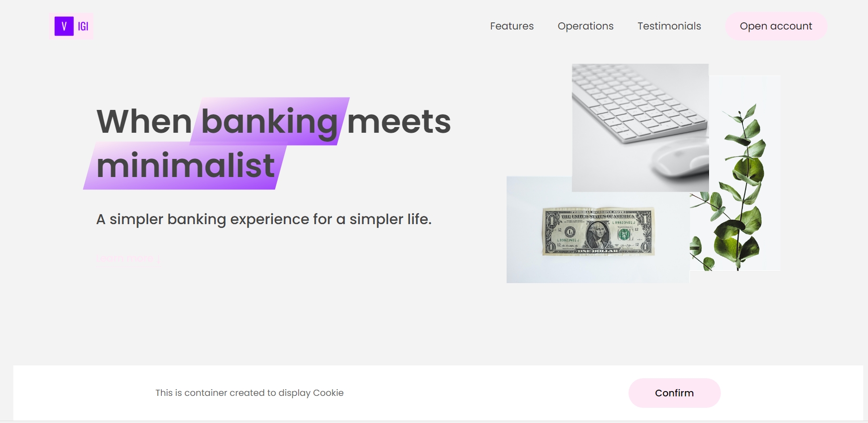Click the word meets in headline
This screenshot has height=423, width=868.
pos(399,122)
